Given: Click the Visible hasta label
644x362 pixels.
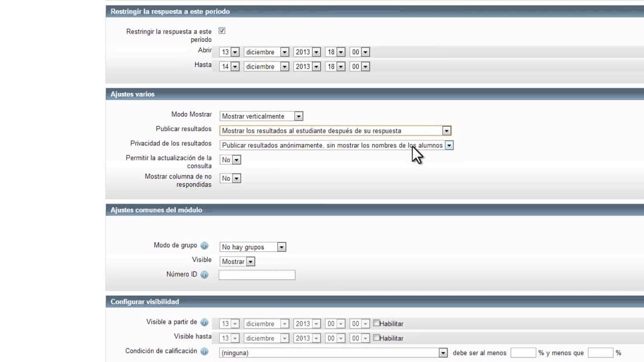Looking at the screenshot, I should 193,336.
